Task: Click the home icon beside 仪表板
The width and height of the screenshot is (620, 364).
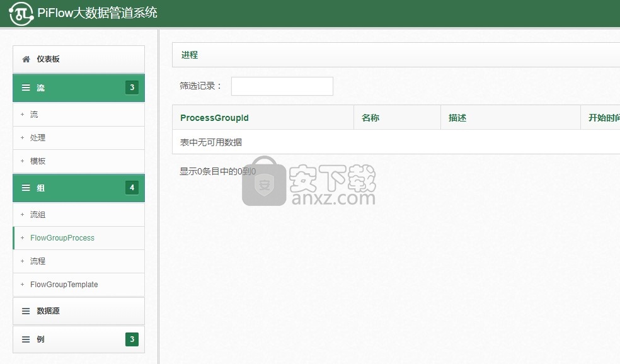Action: pos(26,59)
